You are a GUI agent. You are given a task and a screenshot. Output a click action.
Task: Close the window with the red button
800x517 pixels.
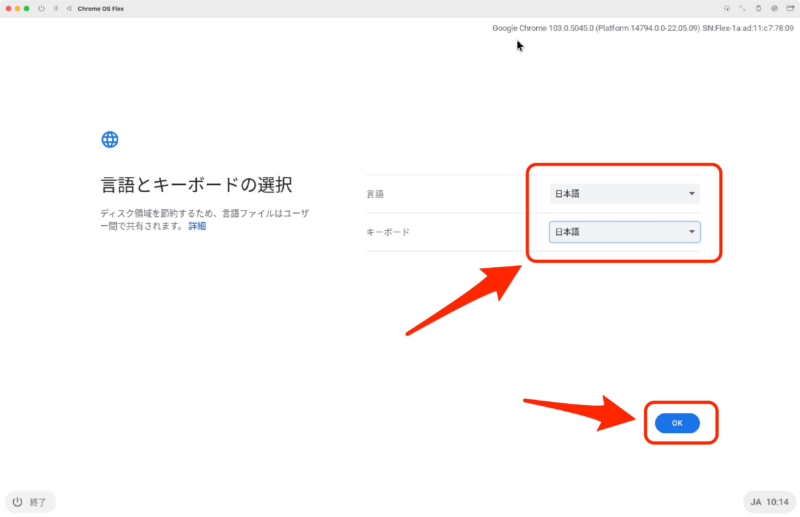click(x=8, y=8)
